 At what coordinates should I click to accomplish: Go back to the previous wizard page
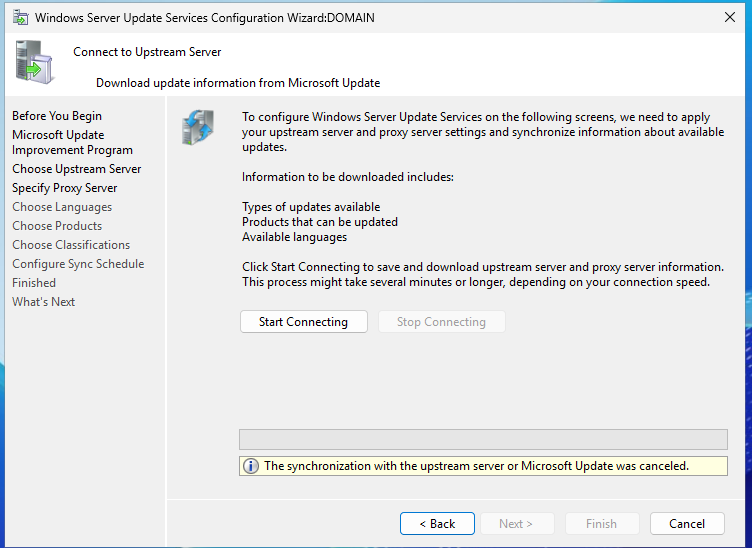[x=437, y=524]
